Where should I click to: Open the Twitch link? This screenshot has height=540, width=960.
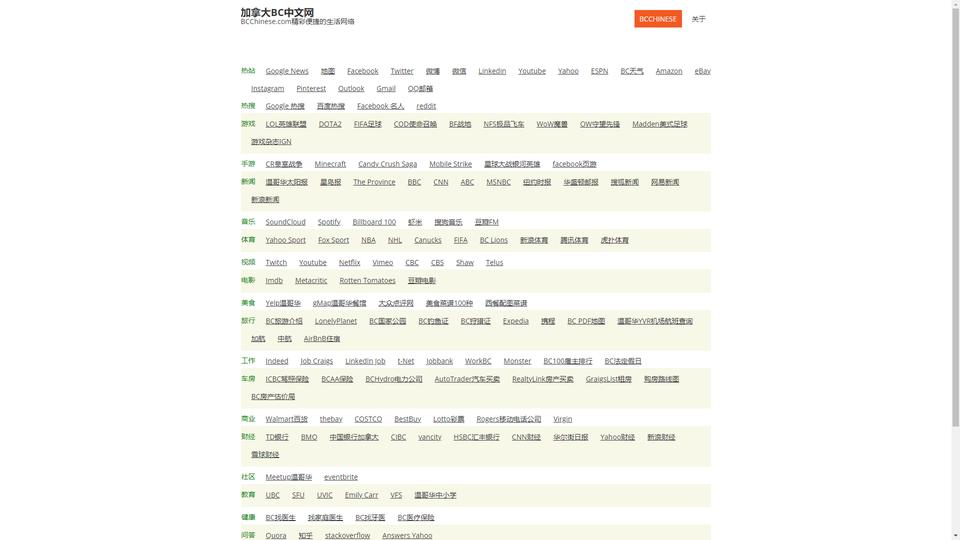click(x=276, y=262)
